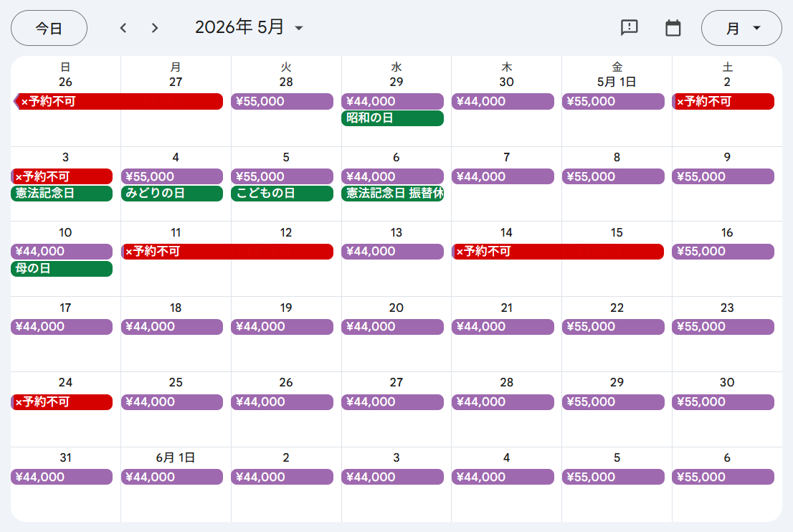The height and width of the screenshot is (532, 793).
Task: Select the ¥55,000 entry on May 16
Action: (723, 252)
